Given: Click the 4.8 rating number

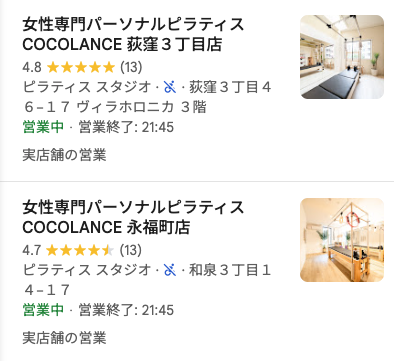Looking at the screenshot, I should coord(32,67).
